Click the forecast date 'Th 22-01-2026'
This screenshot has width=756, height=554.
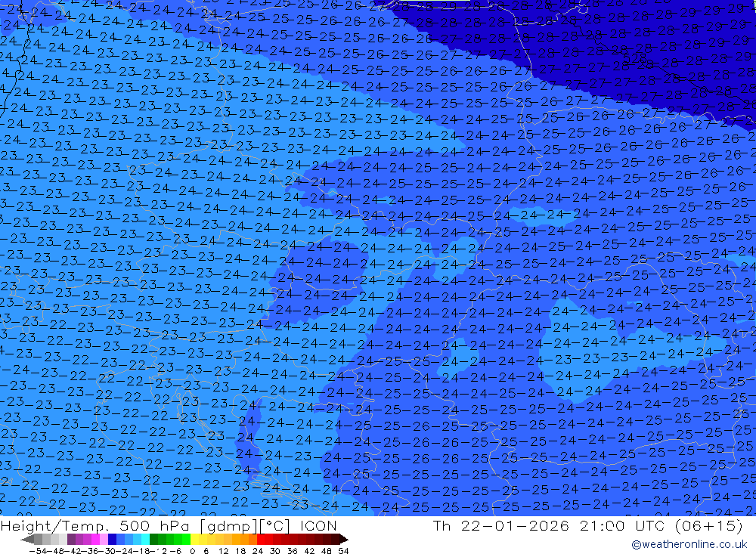point(501,525)
